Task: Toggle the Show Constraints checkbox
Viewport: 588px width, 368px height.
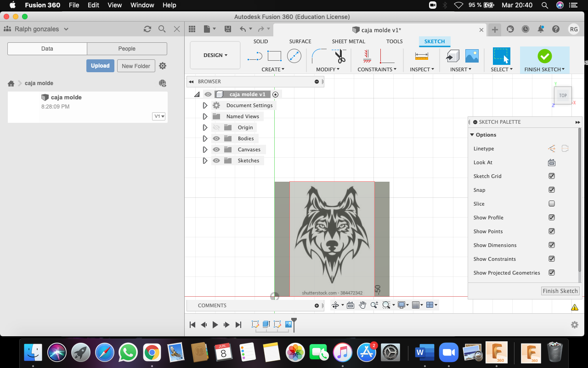Action: pos(552,259)
